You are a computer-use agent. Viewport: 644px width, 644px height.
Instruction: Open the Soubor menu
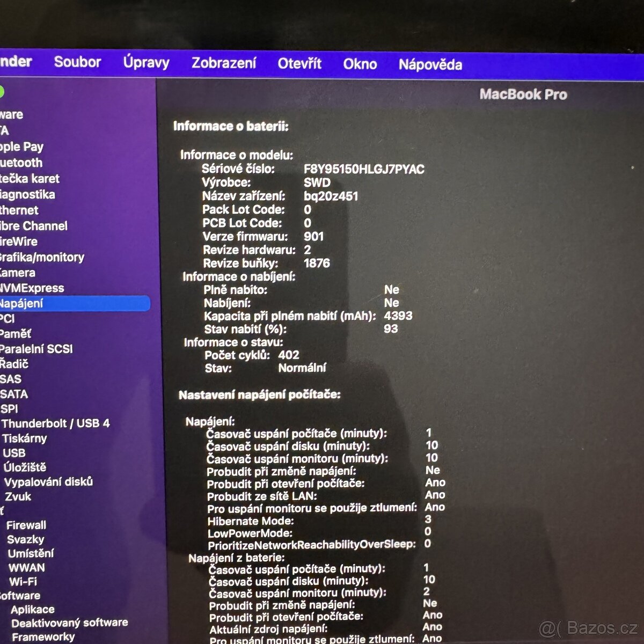pyautogui.click(x=77, y=62)
